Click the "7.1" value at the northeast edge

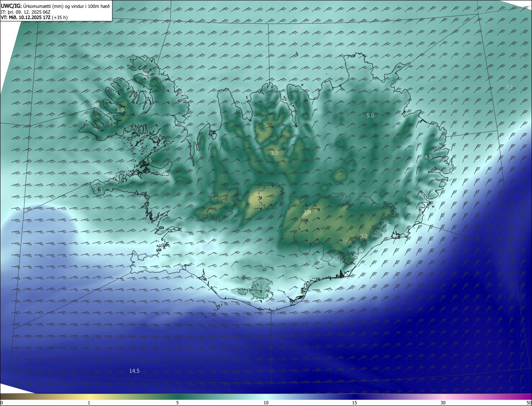coord(510,87)
